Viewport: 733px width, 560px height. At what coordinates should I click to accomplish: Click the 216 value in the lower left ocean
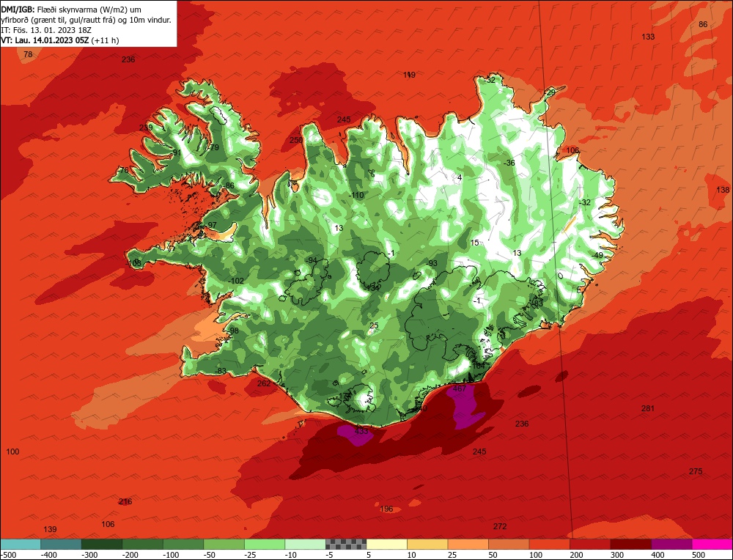tap(125, 501)
